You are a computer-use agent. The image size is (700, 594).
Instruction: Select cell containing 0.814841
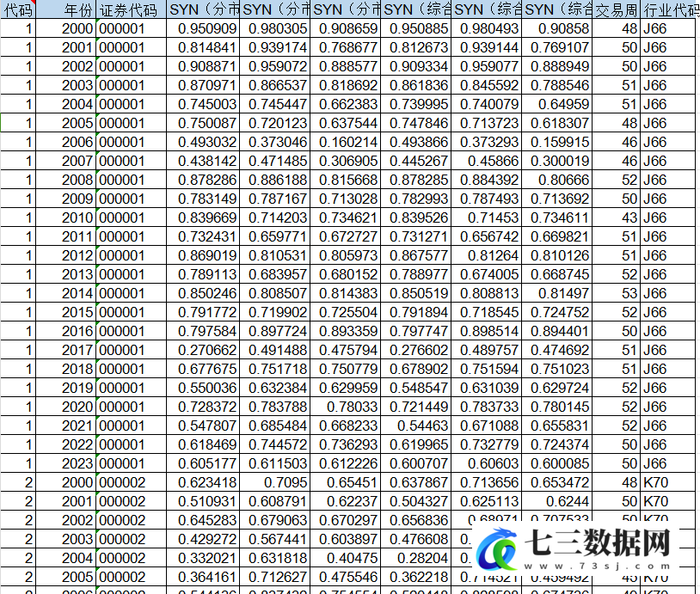pos(203,47)
